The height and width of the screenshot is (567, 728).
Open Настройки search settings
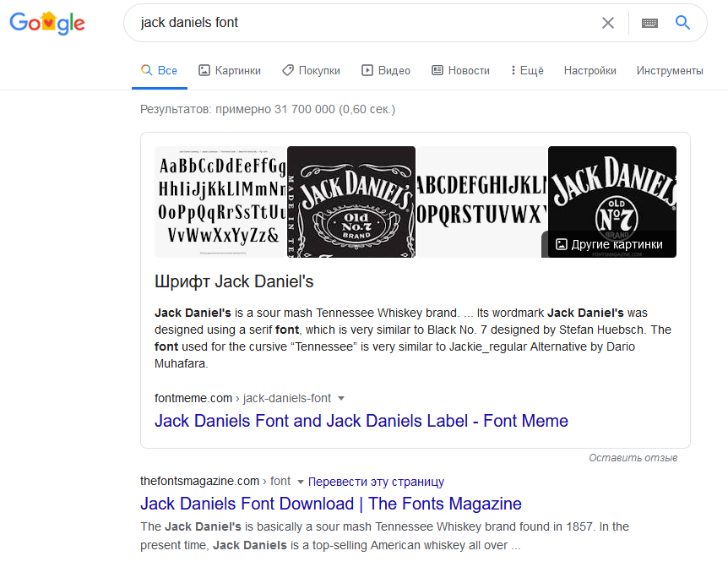589,70
